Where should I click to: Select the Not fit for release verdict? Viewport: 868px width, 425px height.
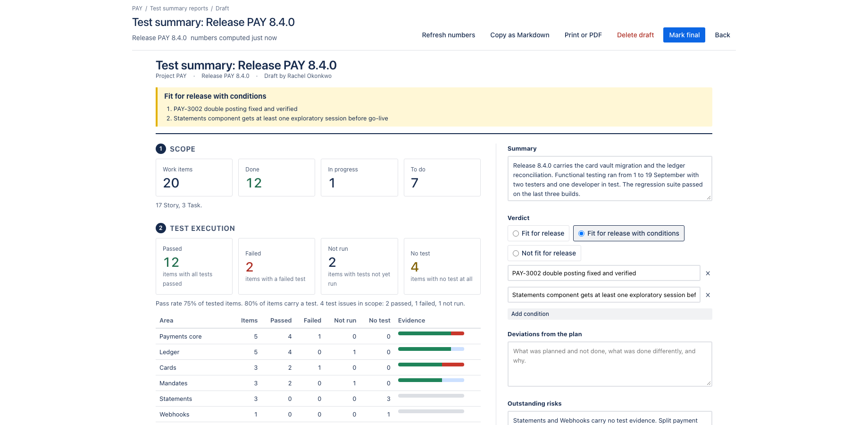[x=544, y=253]
